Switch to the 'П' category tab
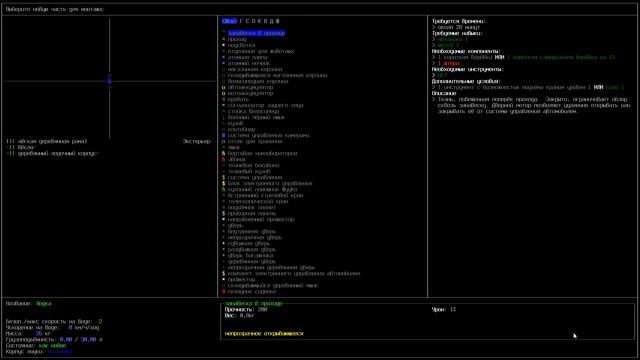The width and height of the screenshot is (640, 360). [253, 21]
